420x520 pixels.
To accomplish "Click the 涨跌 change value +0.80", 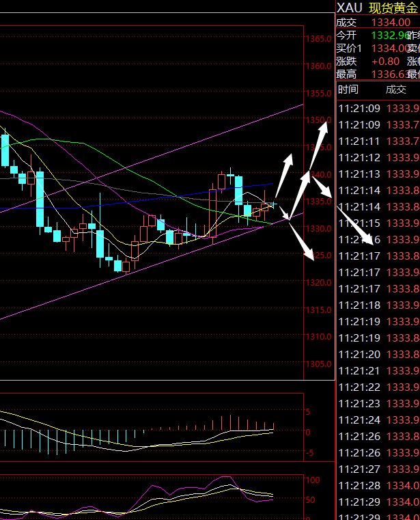I will (386, 61).
